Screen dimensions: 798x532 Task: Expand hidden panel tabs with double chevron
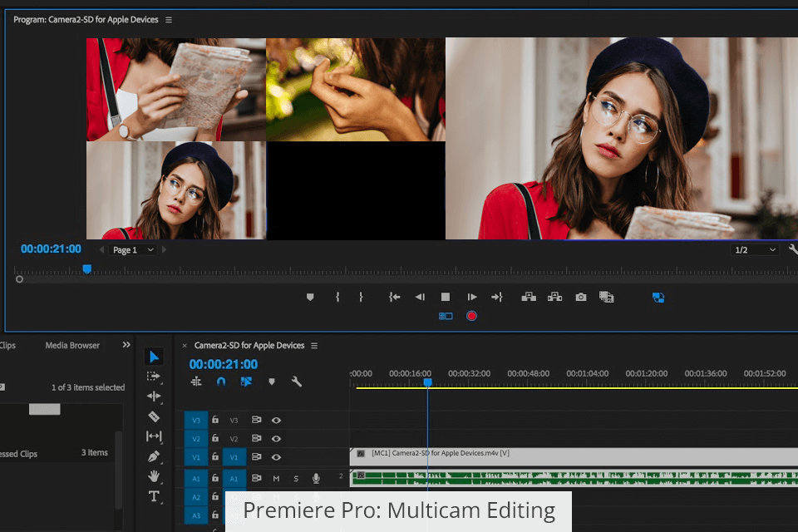(126, 345)
